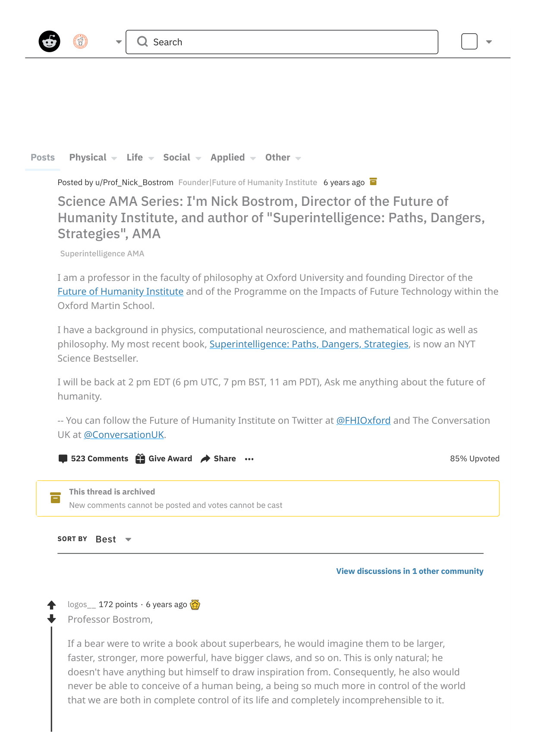This screenshot has height=756, width=535.
Task: Open the three-dot more options menu
Action: [249, 459]
